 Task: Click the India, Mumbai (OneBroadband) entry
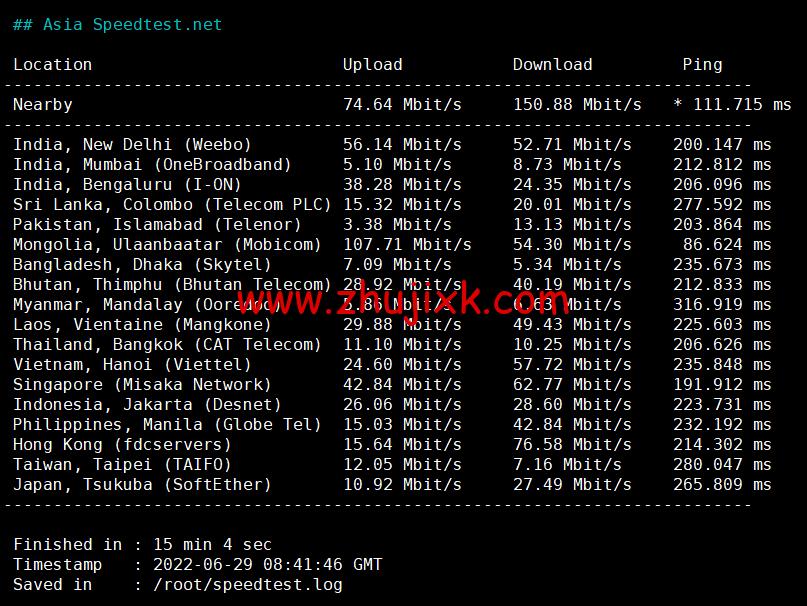152,165
